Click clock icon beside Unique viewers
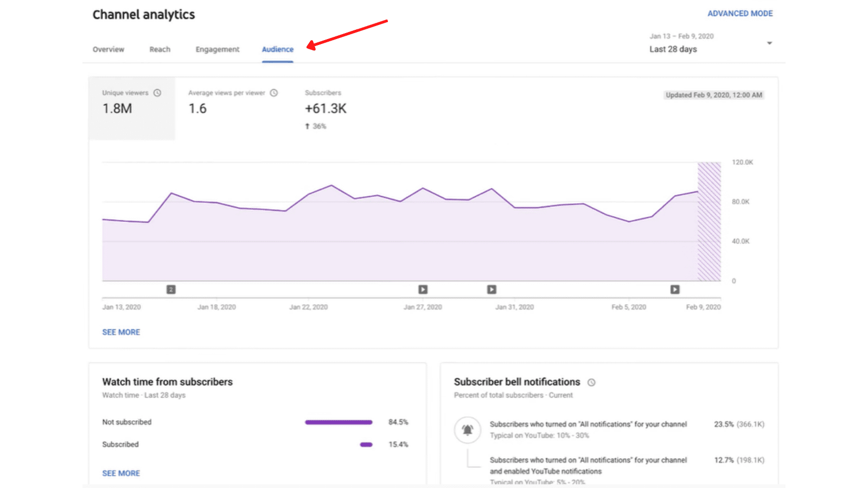868x488 pixels. point(157,93)
